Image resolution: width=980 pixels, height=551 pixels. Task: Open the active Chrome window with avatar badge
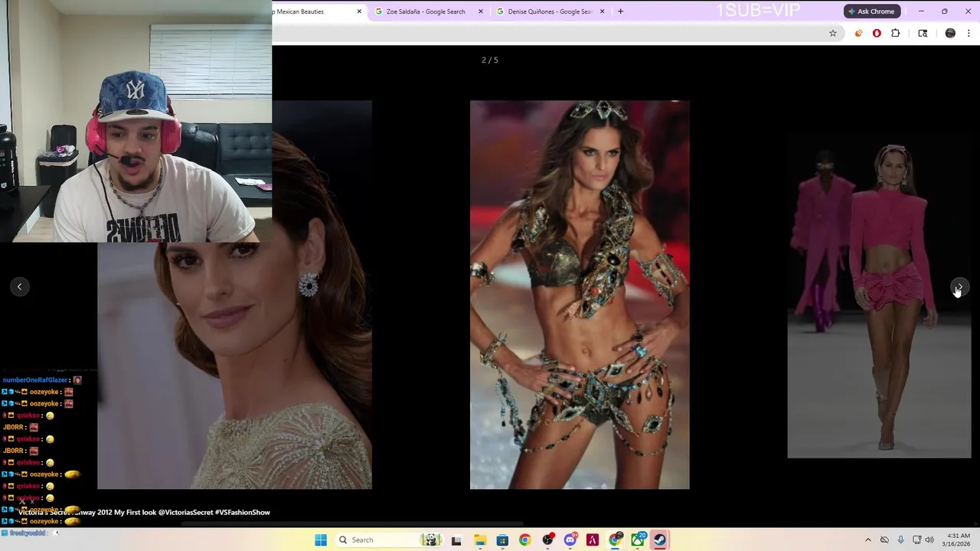pyautogui.click(x=615, y=540)
